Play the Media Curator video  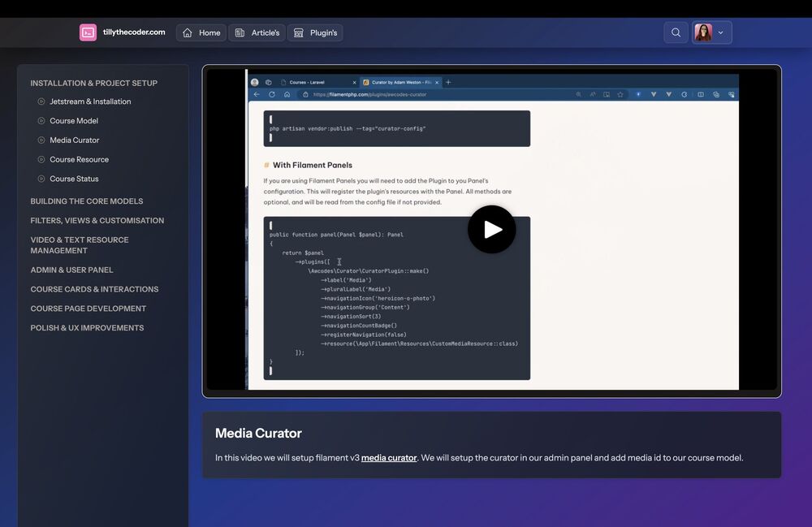[x=491, y=229]
